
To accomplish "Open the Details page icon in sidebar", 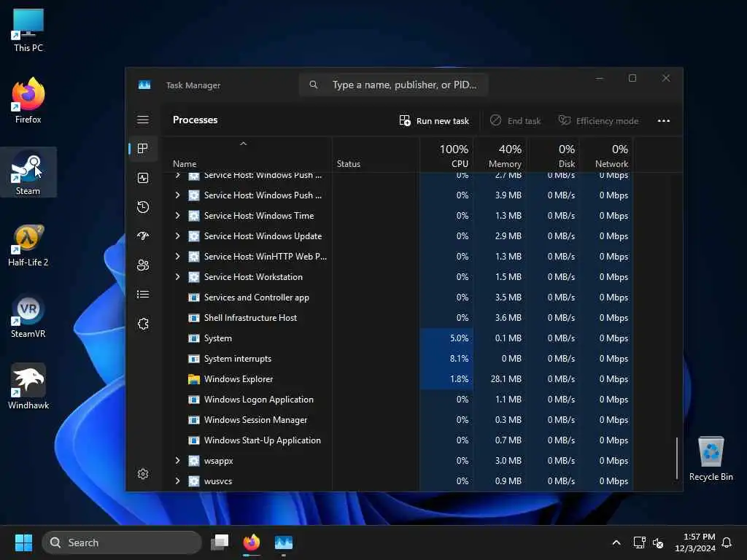I will click(x=143, y=295).
